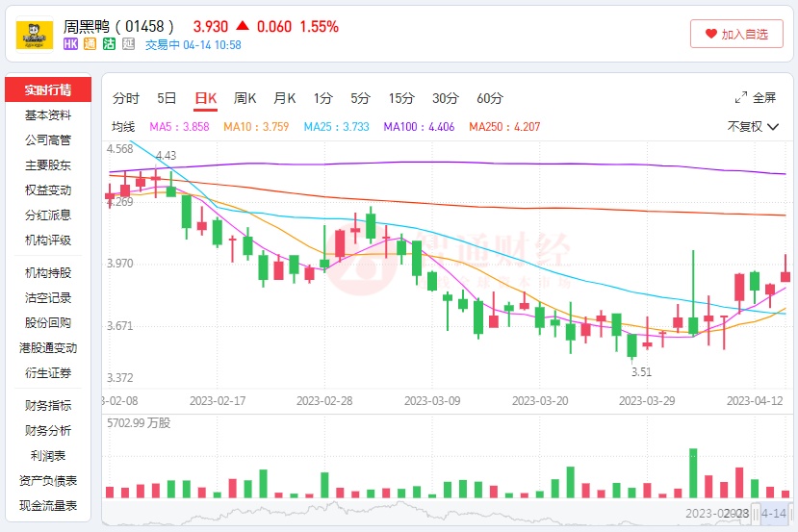Select the 分时 intraday chart tab

pos(126,98)
